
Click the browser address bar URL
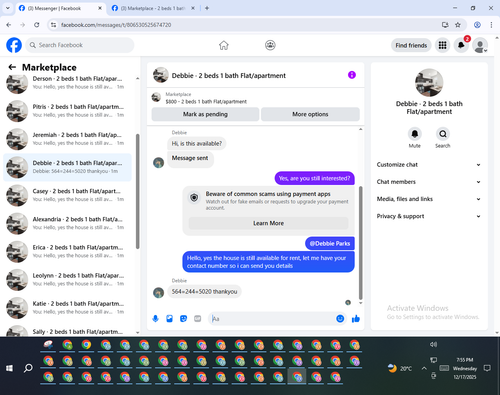click(x=116, y=25)
